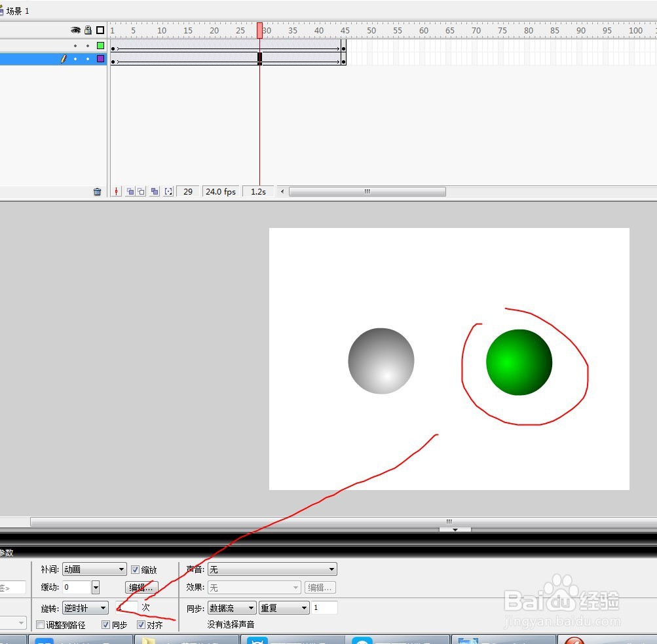657x644 pixels.
Task: Open the 旋转 rotation direction dropdown
Action: point(85,607)
